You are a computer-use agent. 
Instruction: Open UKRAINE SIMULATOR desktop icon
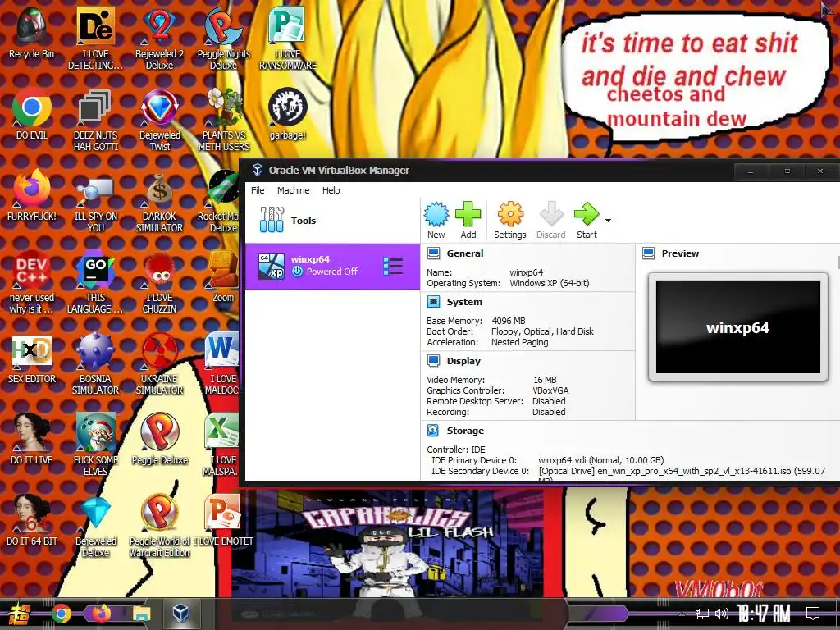[159, 363]
